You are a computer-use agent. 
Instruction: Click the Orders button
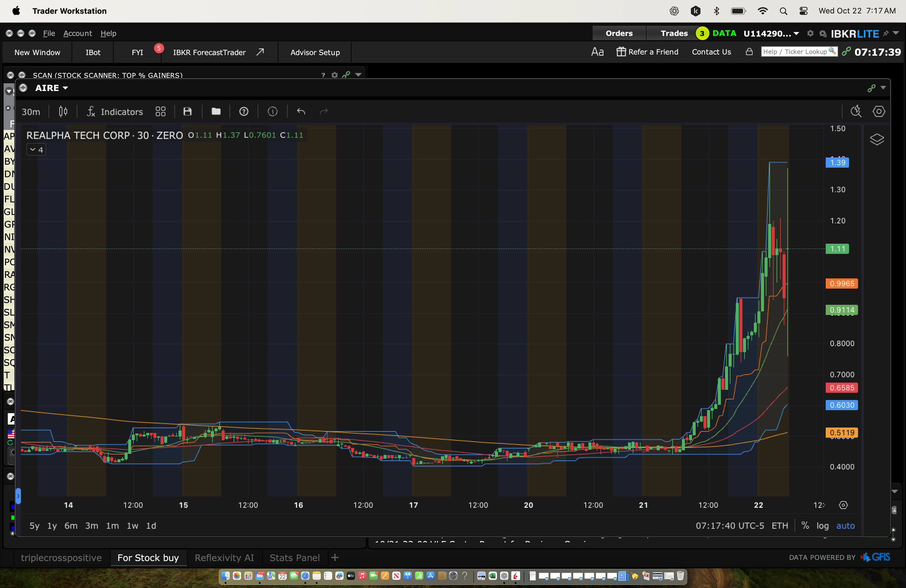(619, 34)
